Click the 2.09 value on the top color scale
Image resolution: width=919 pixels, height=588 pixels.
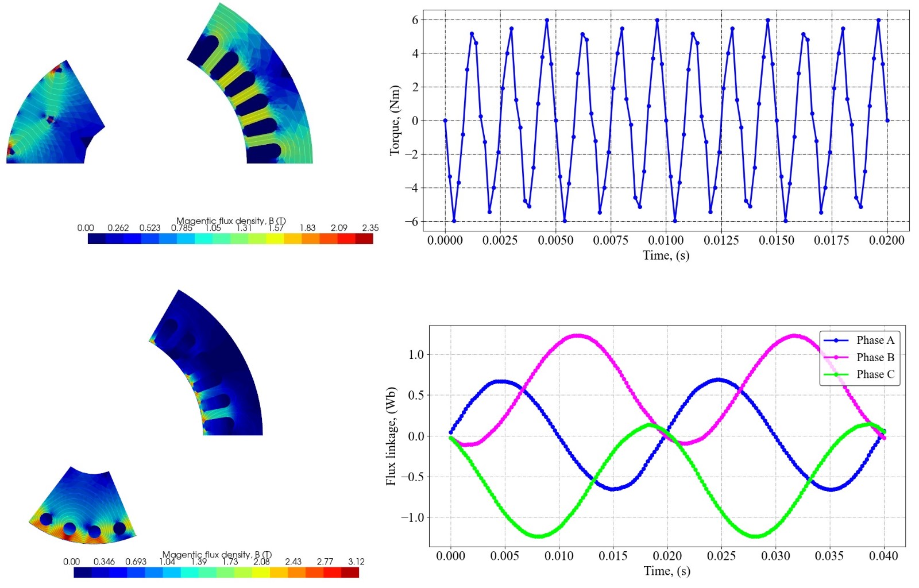pyautogui.click(x=339, y=228)
